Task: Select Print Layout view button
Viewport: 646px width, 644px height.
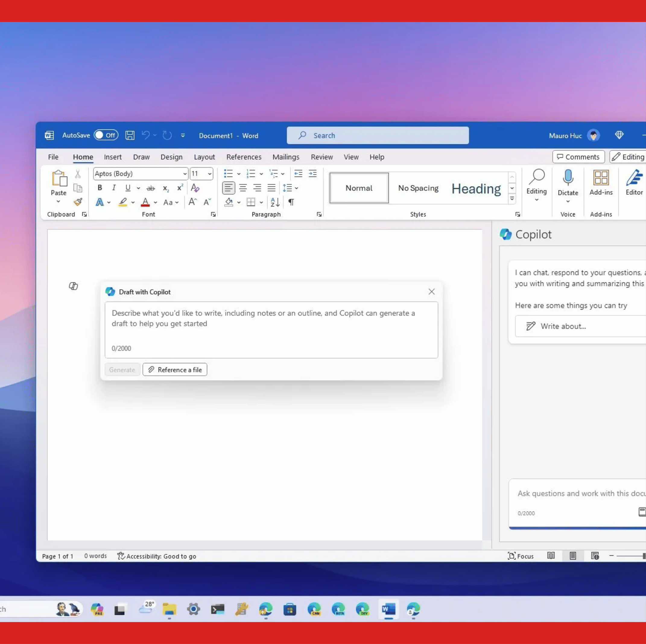Action: [573, 556]
